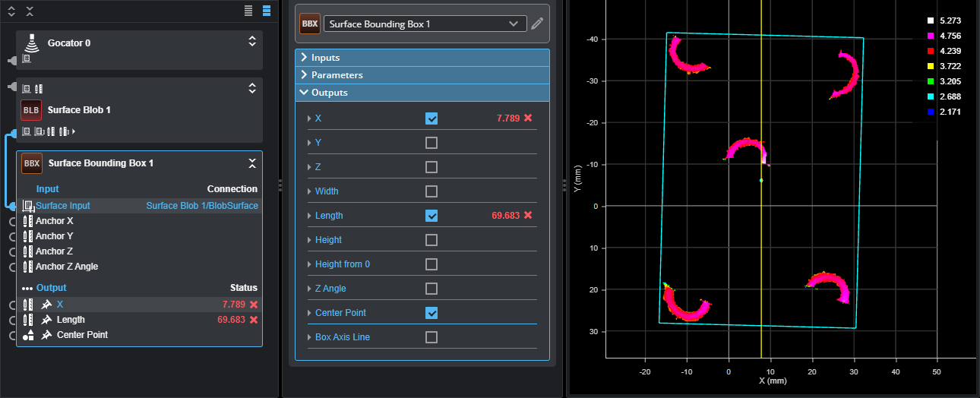Click the fail X mark next to 7.789 in tool list
This screenshot has width=980, height=398.
[x=254, y=305]
